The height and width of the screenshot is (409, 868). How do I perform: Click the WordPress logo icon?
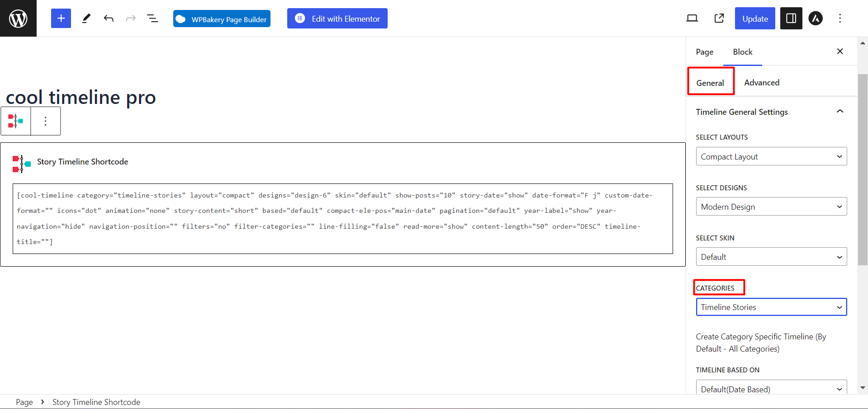[18, 19]
